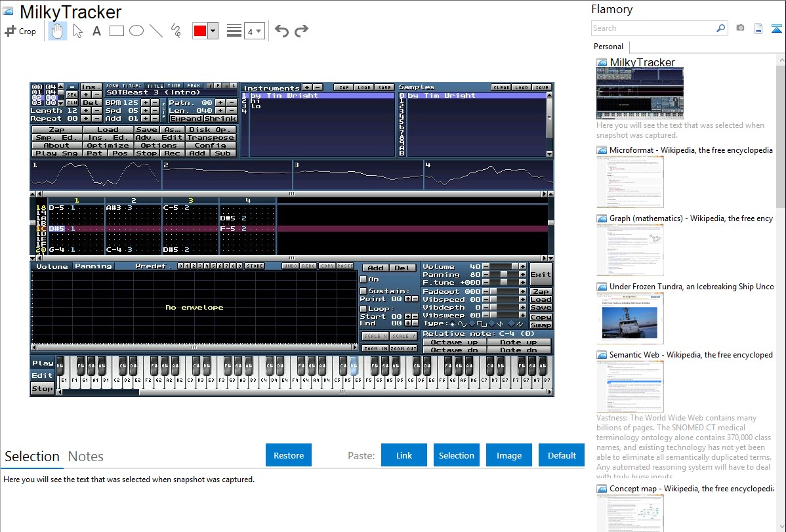Increase sustain Point with plus button
The height and width of the screenshot is (532, 786).
(407, 299)
